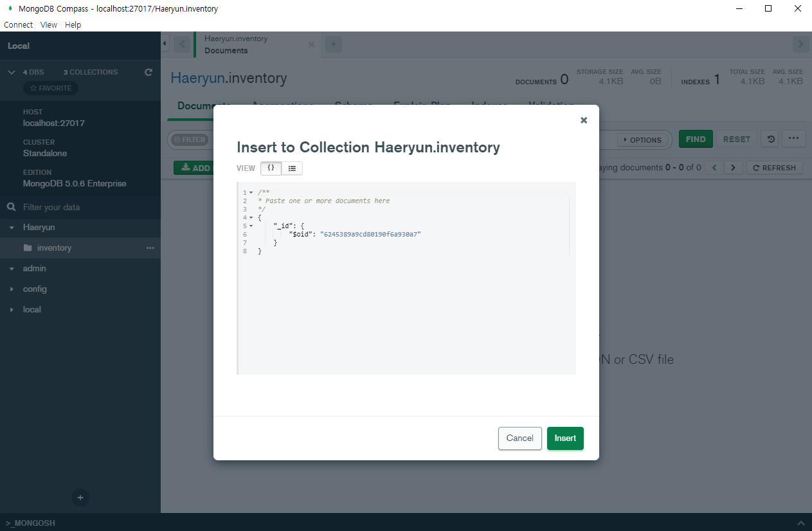Click the $oid value string

pos(370,234)
